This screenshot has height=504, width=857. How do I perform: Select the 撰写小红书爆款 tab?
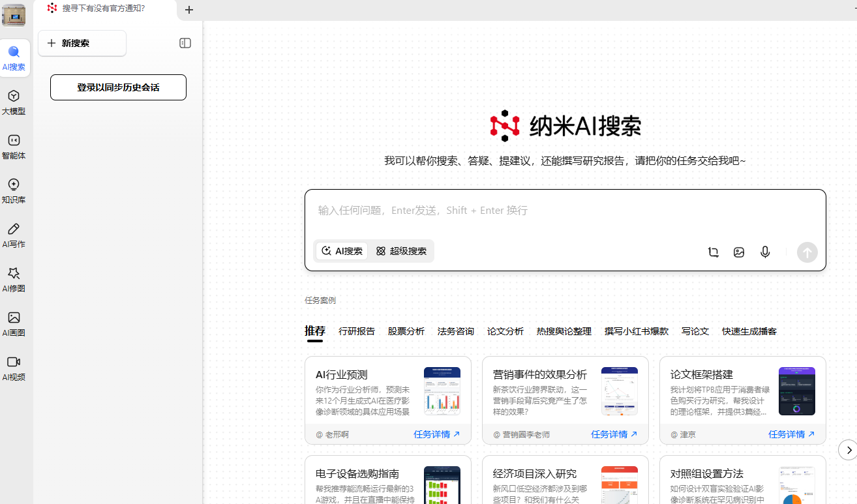[x=637, y=331]
